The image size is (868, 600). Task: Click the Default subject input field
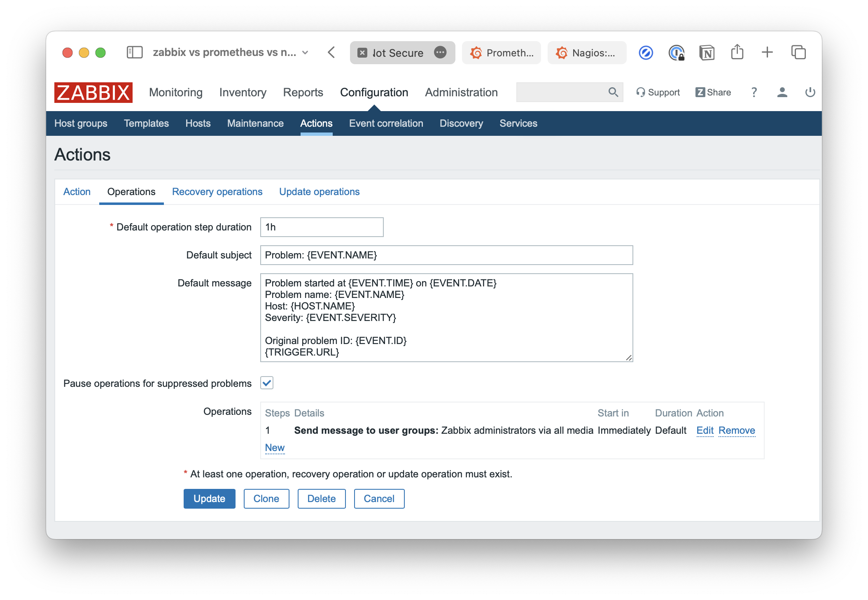[x=446, y=255]
